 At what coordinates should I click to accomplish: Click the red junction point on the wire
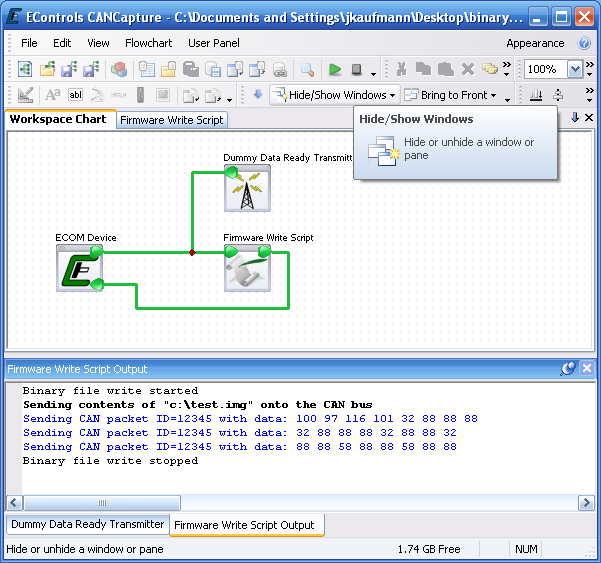click(x=192, y=252)
